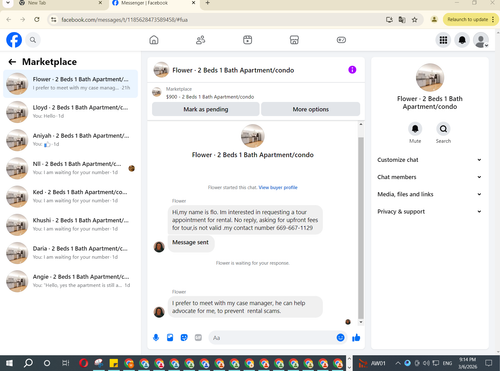Open Windows taskbar search
The height and width of the screenshot is (371, 500).
click(x=29, y=363)
